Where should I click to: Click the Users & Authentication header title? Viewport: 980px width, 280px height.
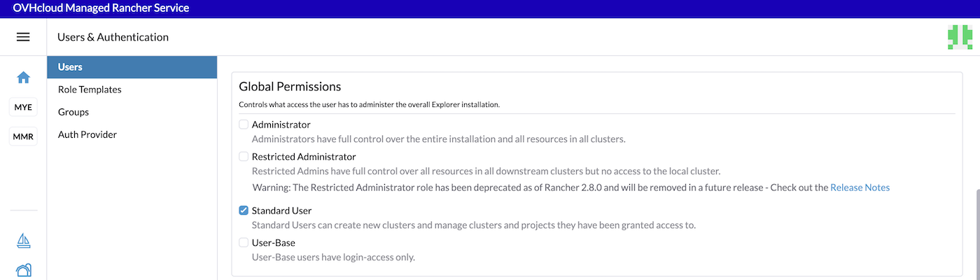coord(113,37)
